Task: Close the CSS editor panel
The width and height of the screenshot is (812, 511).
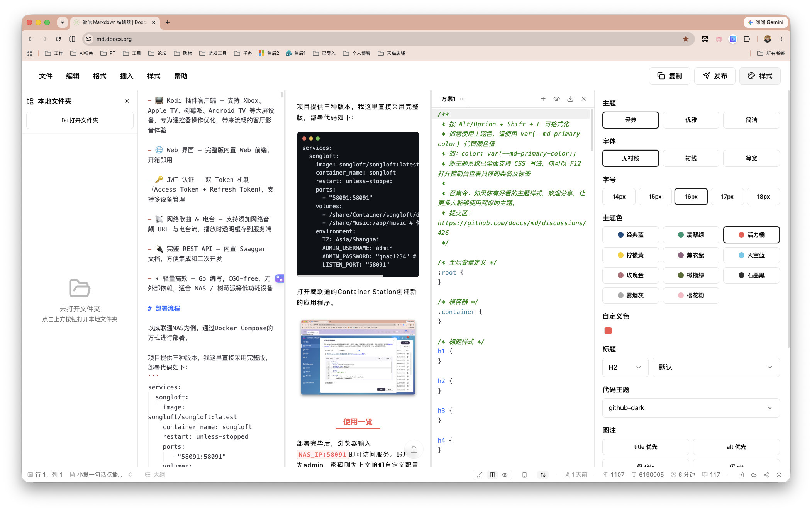Action: click(x=583, y=99)
